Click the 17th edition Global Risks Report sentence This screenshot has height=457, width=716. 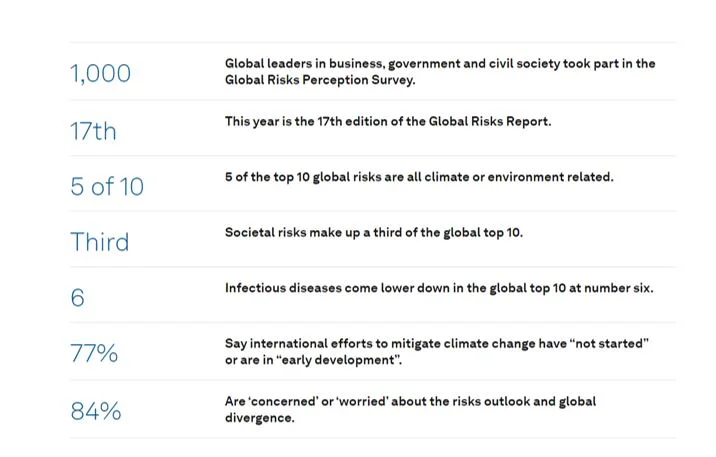pyautogui.click(x=387, y=121)
